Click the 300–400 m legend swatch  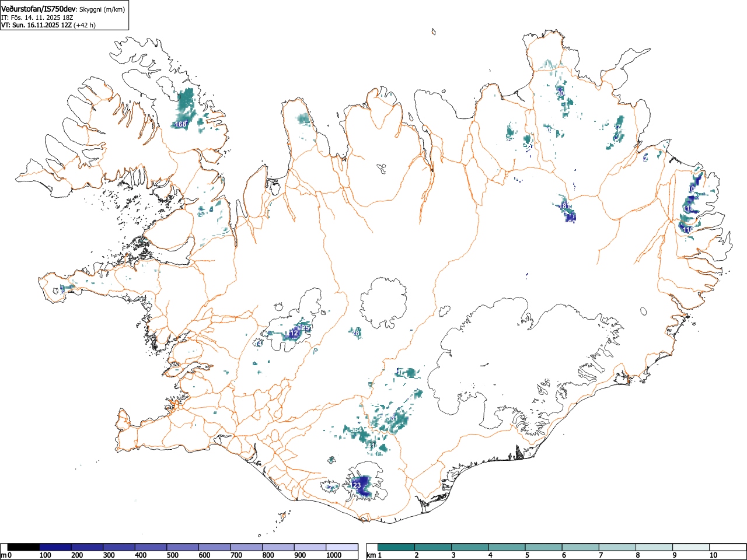(119, 547)
